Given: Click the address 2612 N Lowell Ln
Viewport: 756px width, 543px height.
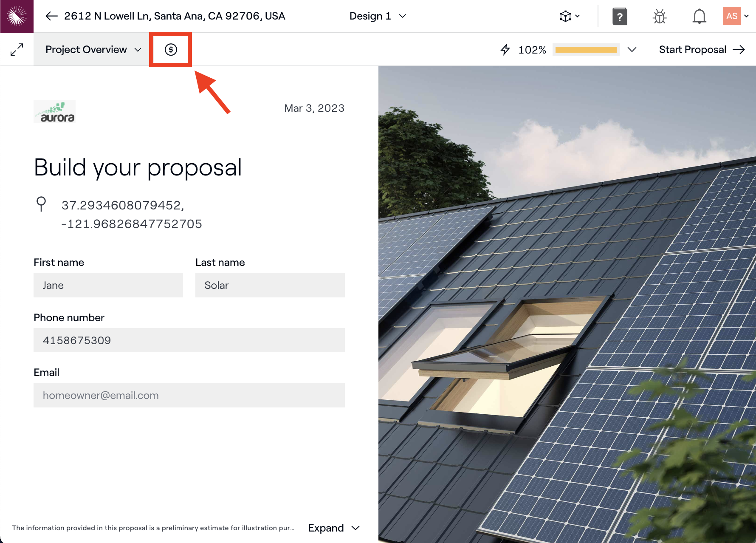Looking at the screenshot, I should click(x=175, y=16).
